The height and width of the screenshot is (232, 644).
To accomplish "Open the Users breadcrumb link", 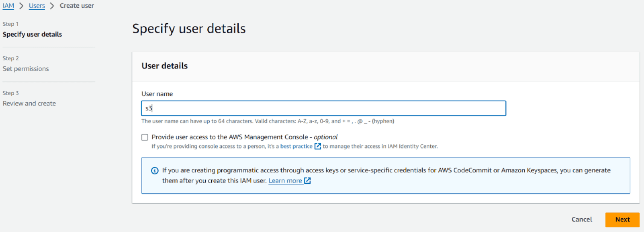I will [x=36, y=6].
